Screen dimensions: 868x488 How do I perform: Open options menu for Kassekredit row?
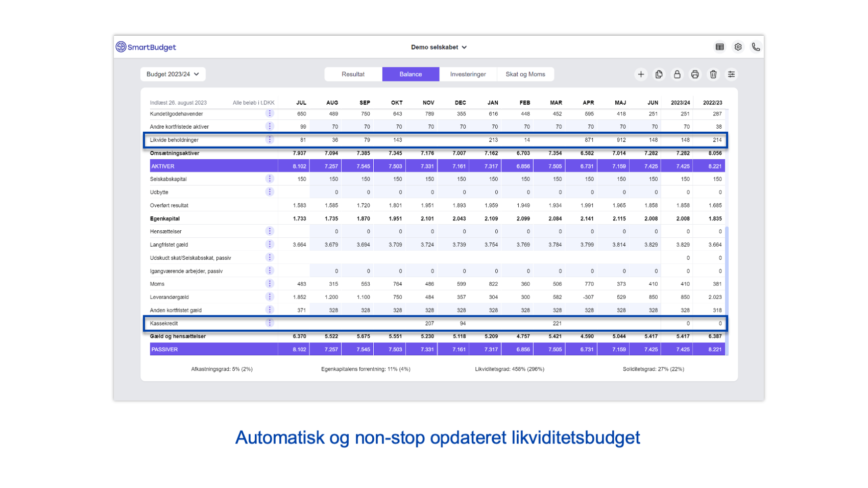click(270, 322)
